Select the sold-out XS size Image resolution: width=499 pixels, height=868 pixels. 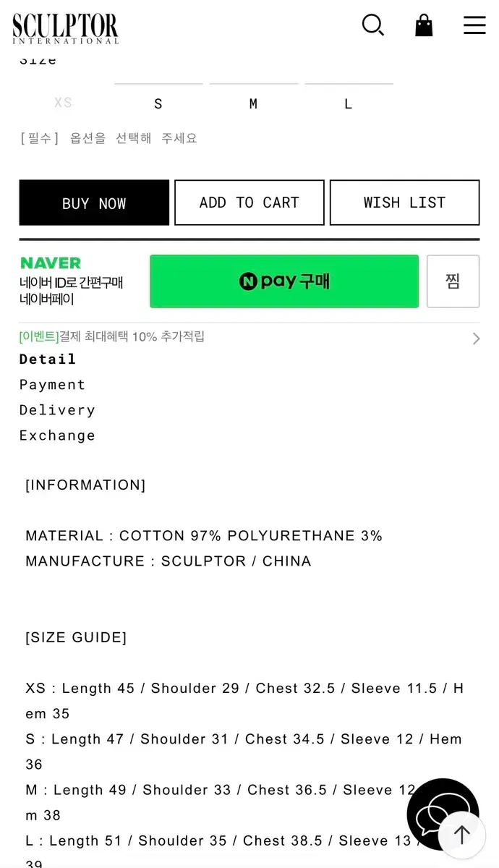[64, 103]
